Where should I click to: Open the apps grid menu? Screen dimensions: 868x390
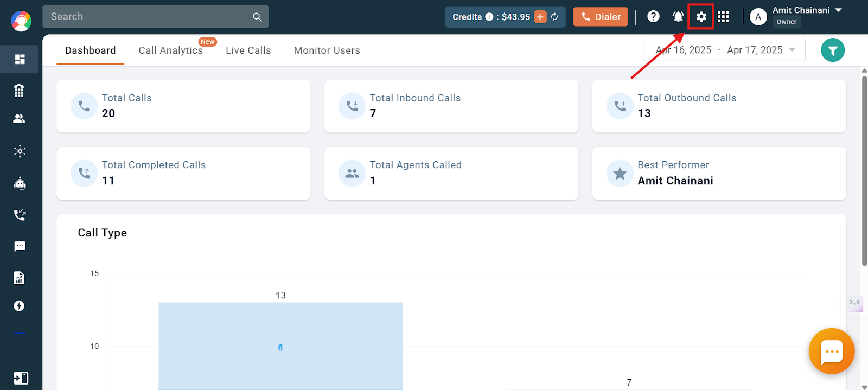tap(723, 17)
